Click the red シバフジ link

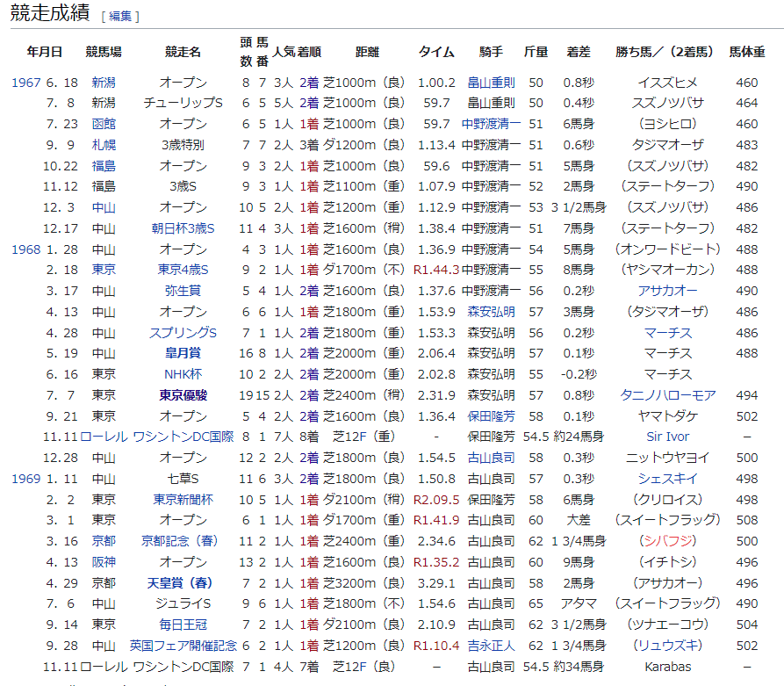click(667, 541)
